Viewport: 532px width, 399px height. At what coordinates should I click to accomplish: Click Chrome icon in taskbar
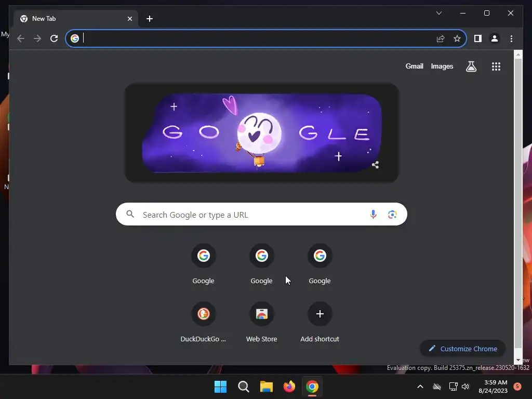tap(312, 387)
